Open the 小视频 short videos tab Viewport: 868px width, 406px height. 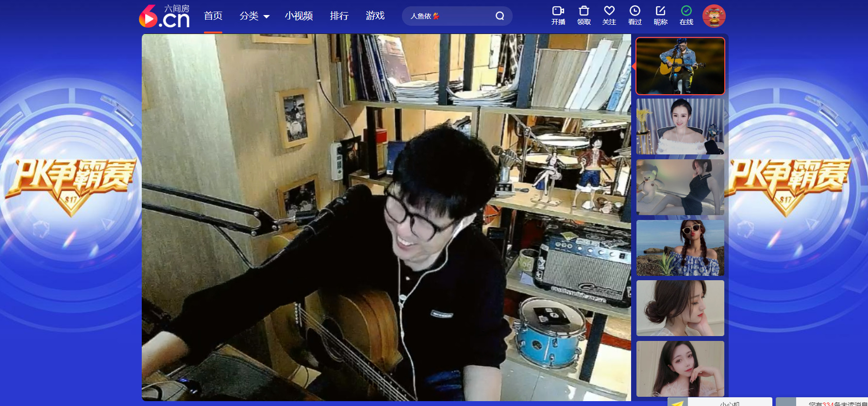[299, 16]
